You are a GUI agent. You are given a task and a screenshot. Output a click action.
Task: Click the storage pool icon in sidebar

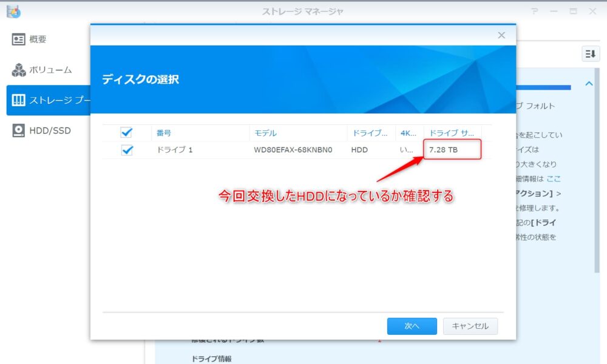(x=19, y=100)
